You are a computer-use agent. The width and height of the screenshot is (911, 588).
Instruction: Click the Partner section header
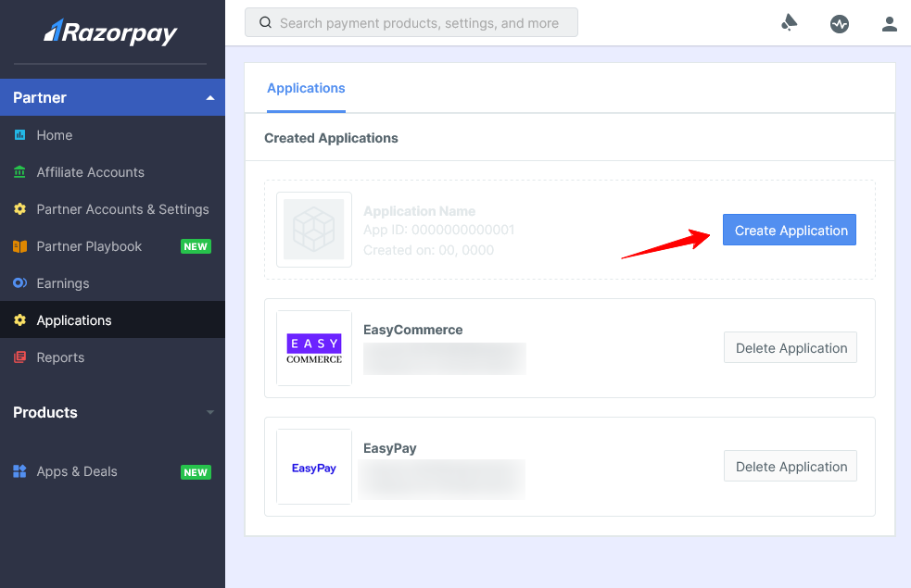coord(113,97)
